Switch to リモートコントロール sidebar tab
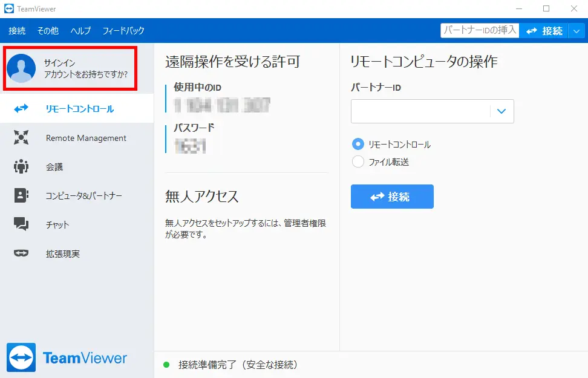 (x=77, y=108)
